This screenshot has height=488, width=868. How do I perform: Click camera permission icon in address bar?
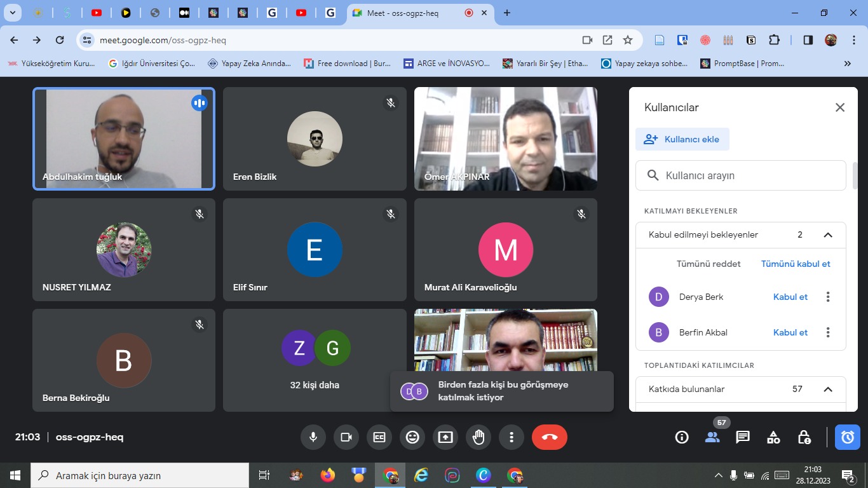click(x=587, y=40)
